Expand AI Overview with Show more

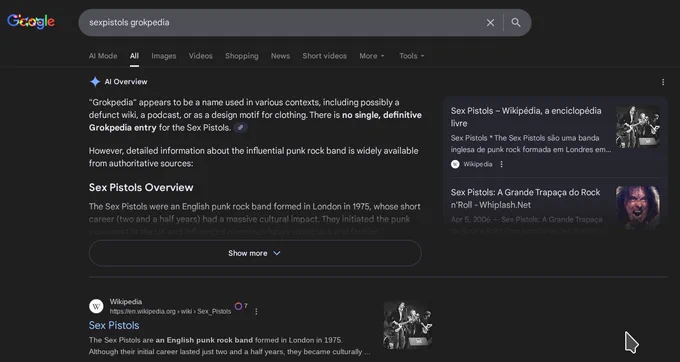tap(255, 253)
